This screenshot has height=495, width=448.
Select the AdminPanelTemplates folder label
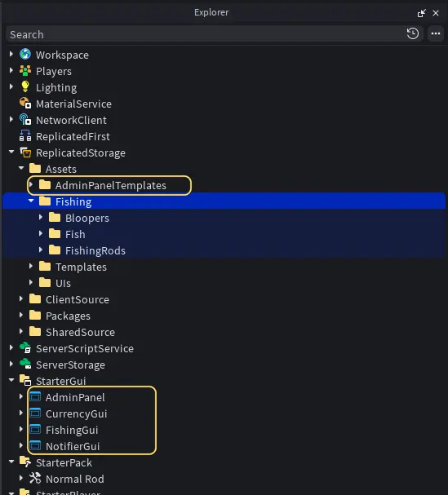coord(111,185)
